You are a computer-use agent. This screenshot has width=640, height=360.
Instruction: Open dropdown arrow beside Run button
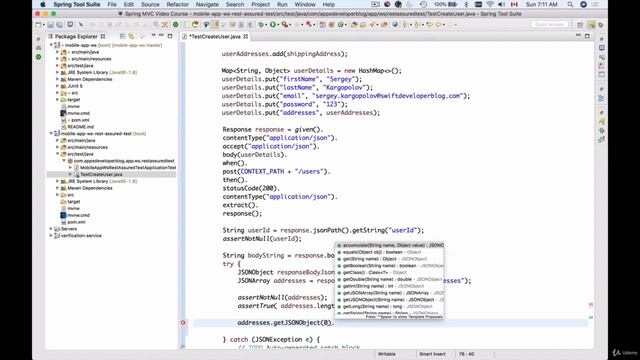(x=278, y=25)
